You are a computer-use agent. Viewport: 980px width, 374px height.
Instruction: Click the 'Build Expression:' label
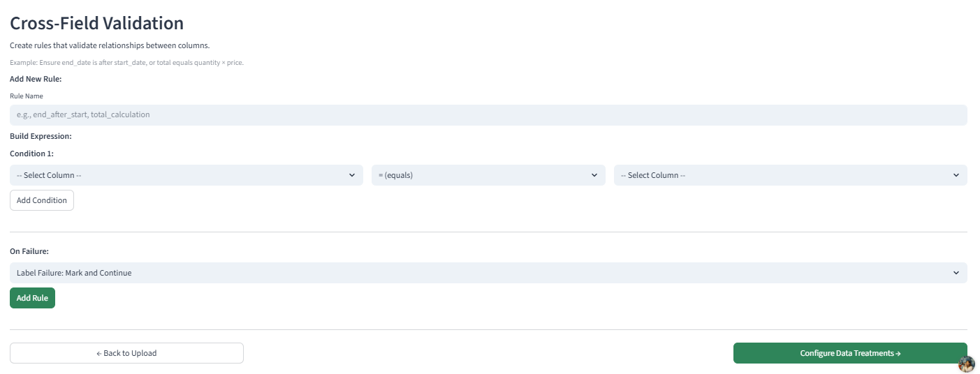pyautogui.click(x=41, y=137)
